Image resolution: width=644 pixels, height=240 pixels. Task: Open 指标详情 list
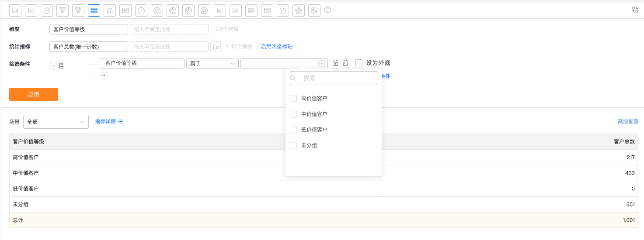coord(109,122)
